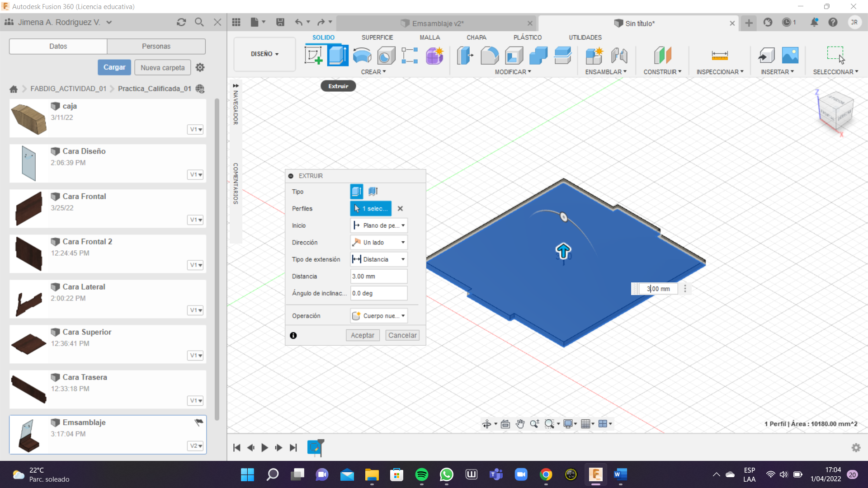Search in the data panel
This screenshot has width=868, height=488.
pos(199,22)
